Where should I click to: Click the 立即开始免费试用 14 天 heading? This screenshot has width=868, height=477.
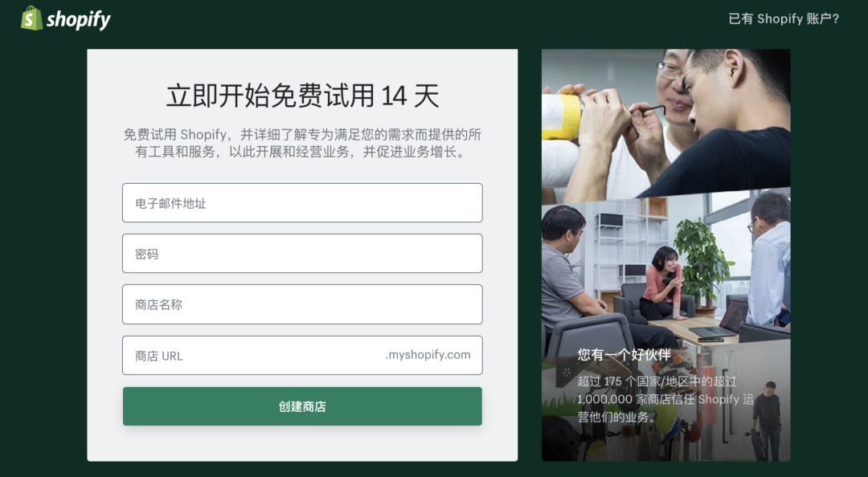[x=302, y=96]
